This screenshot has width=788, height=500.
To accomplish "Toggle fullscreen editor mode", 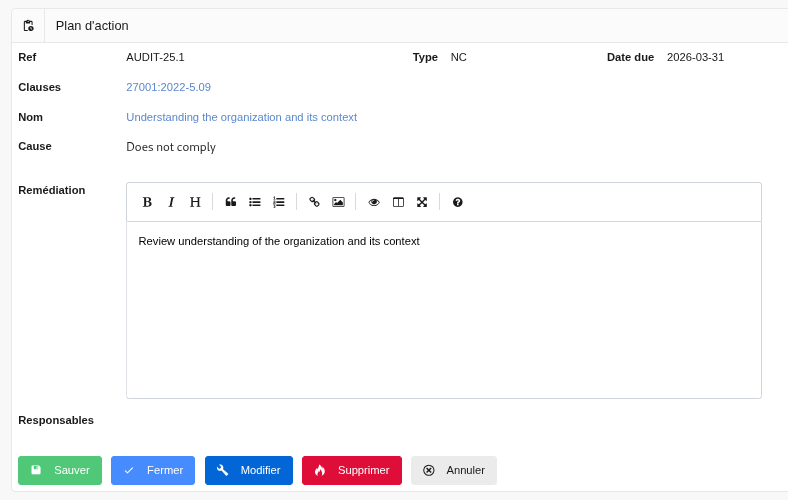I will coord(422,202).
